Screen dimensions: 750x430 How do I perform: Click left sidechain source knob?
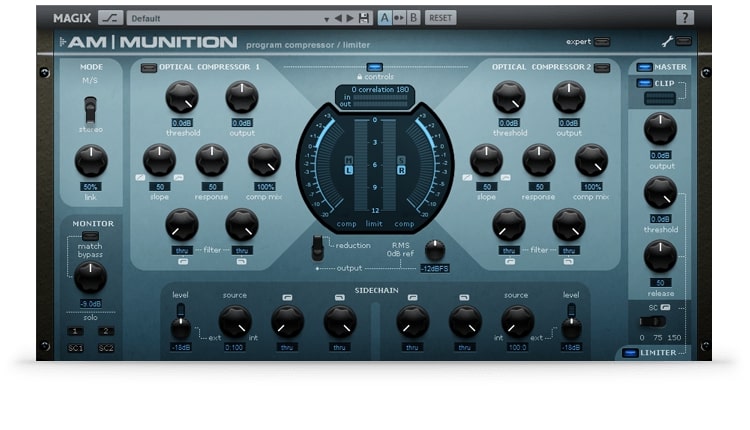click(x=235, y=321)
